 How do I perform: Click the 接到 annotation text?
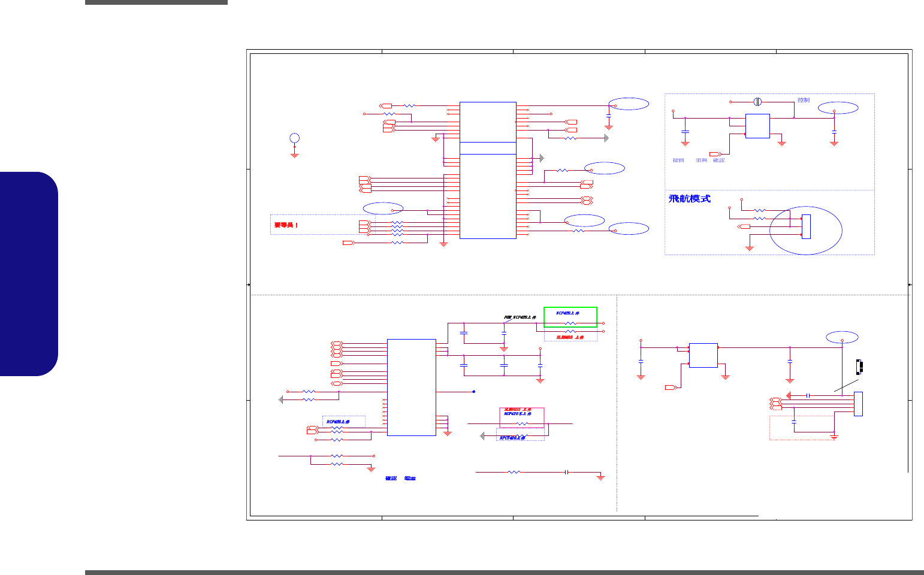pyautogui.click(x=678, y=161)
